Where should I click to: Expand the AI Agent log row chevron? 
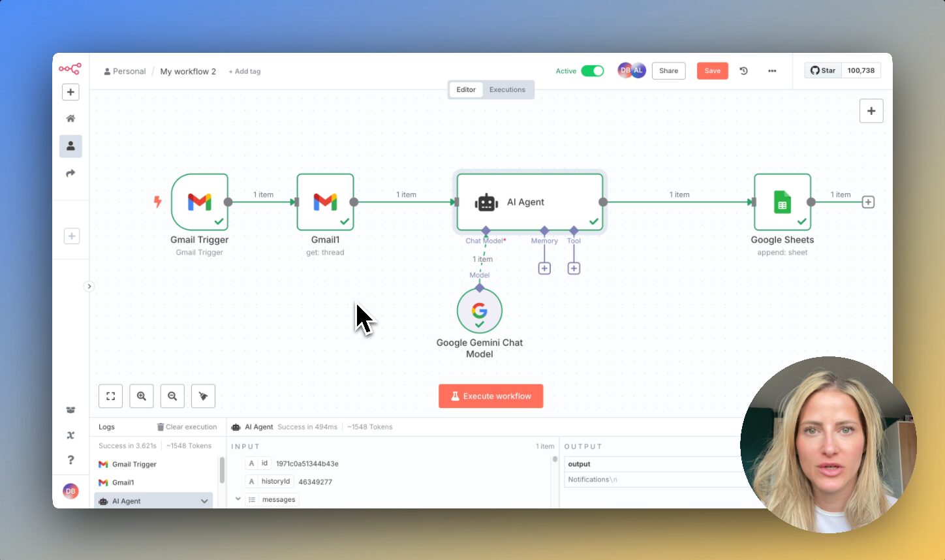[204, 501]
